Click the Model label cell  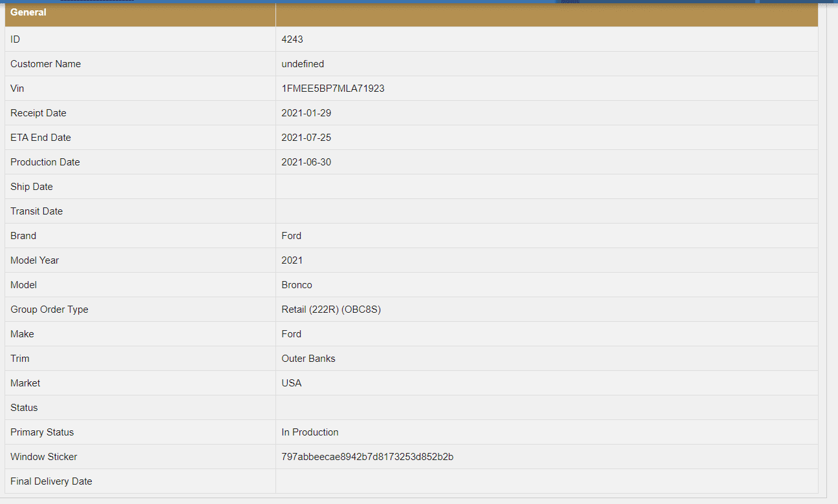pyautogui.click(x=140, y=285)
